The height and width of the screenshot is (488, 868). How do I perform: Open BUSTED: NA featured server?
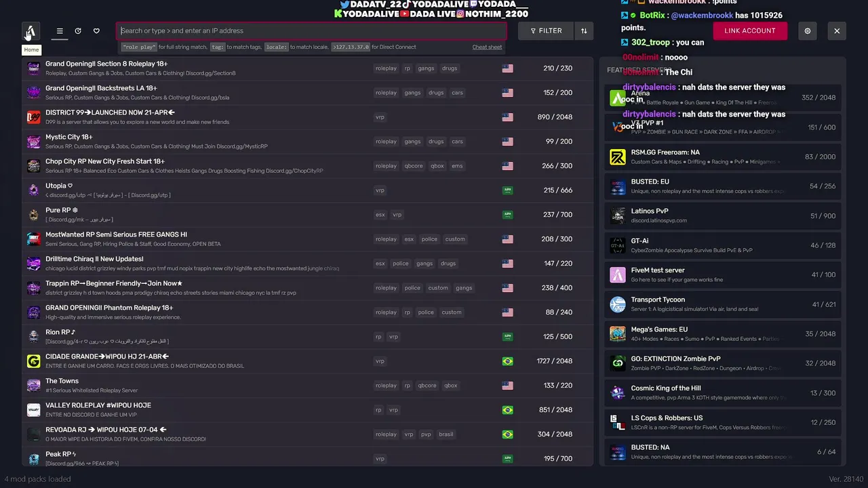(722, 452)
